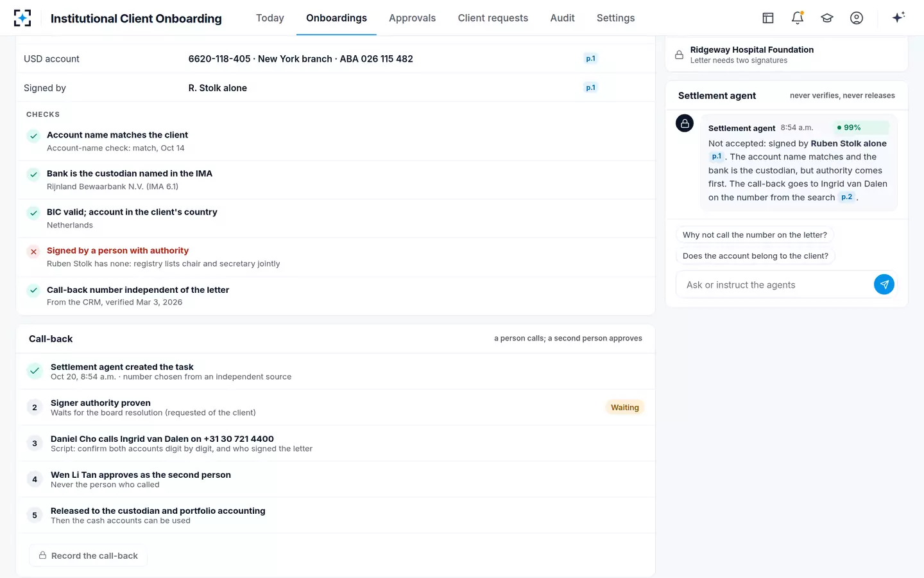Click step 3 number badge
Viewport: 924px width, 578px height.
[35, 443]
